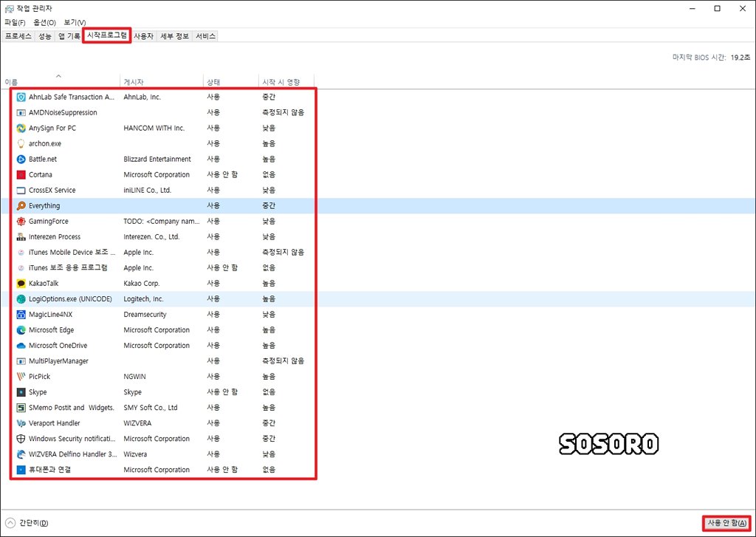Select the MultiPlayerManager icon
756x537 pixels.
[x=21, y=361]
